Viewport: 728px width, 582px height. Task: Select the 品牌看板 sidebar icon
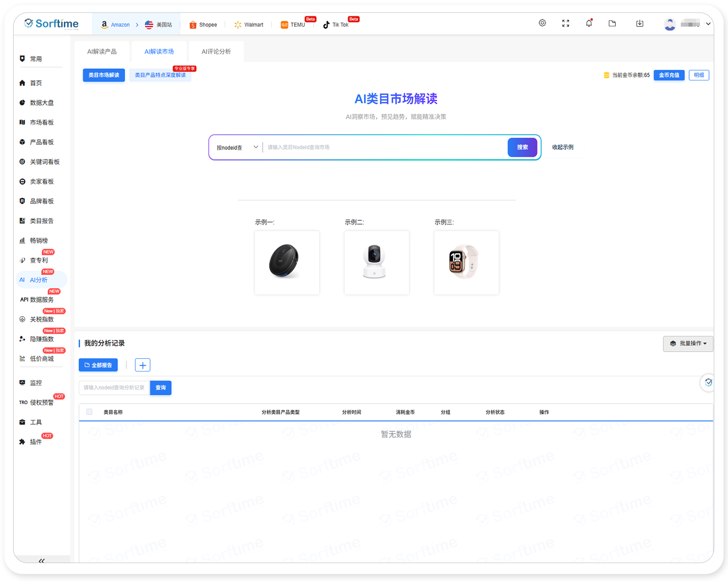pos(40,201)
